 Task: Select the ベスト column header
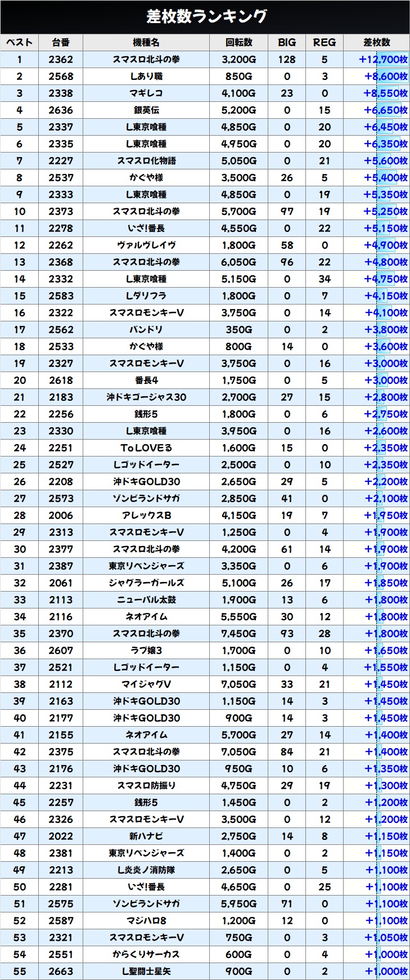[19, 42]
